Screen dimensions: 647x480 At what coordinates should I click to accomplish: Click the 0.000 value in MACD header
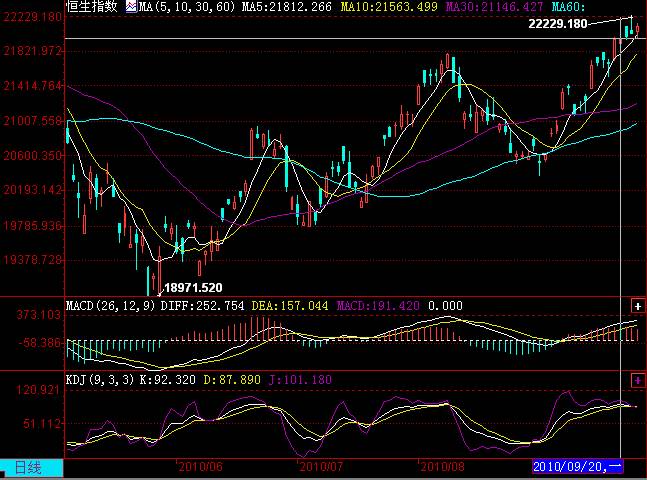tap(445, 306)
